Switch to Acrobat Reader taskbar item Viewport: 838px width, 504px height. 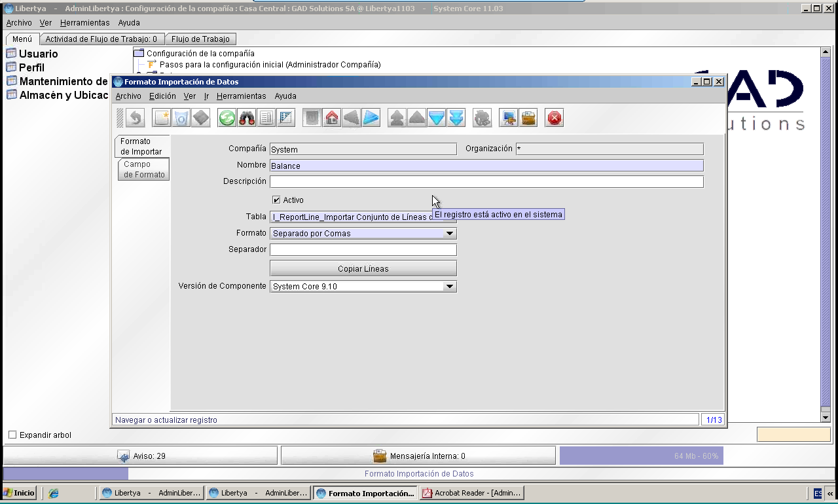472,493
